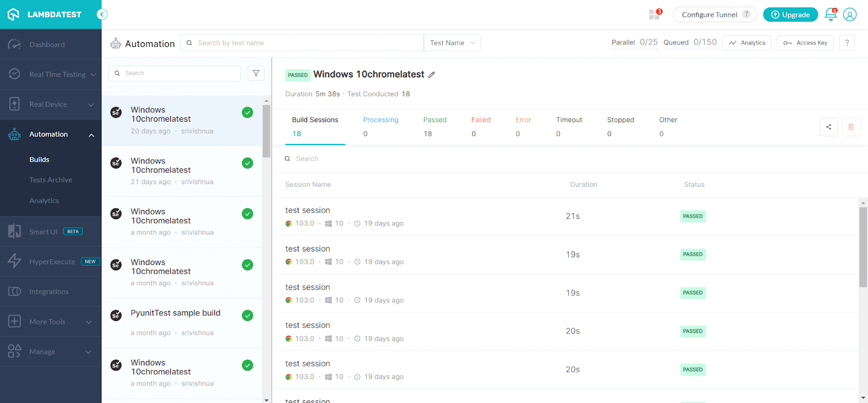Click the session list vertical scrollbar
Screen dimensions: 868x403
pos(863,247)
